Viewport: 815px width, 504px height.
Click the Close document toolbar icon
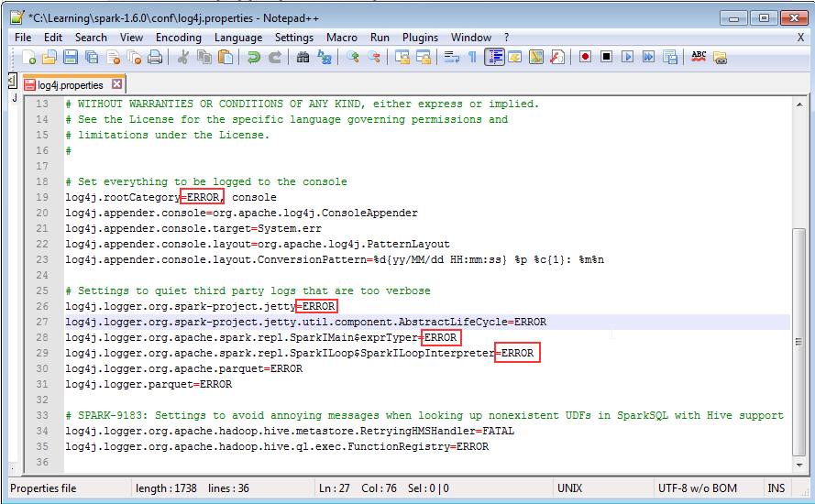click(113, 57)
